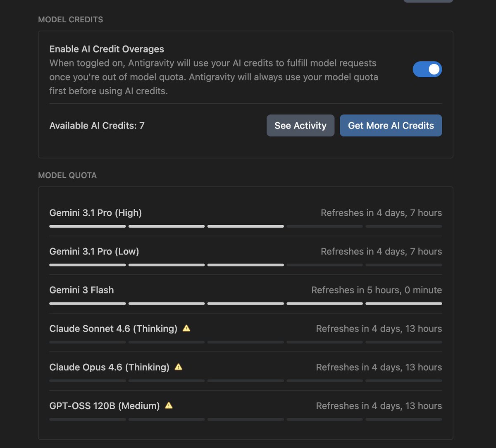Screen dimensions: 496x448
Task: Click the MODEL CREDITS section header
Action: 71,19
